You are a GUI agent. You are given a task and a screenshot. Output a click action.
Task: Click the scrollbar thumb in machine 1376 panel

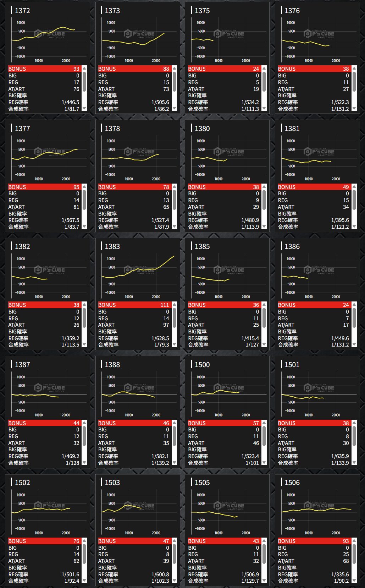(x=354, y=81)
